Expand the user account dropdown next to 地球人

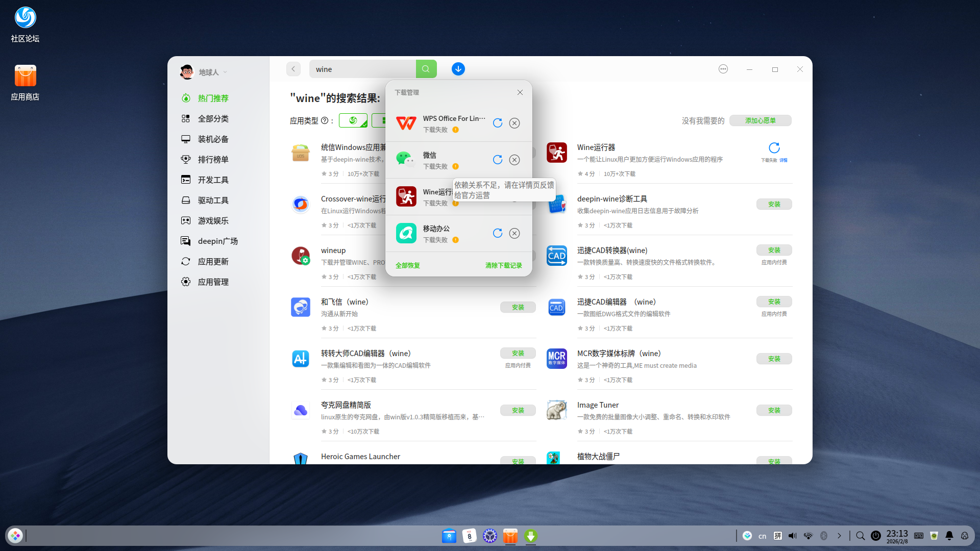(226, 72)
